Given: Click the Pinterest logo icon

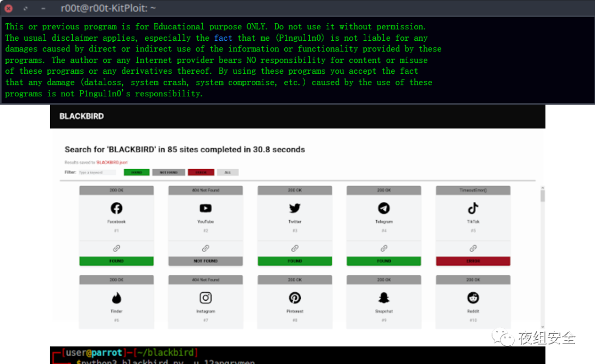Looking at the screenshot, I should 295,298.
